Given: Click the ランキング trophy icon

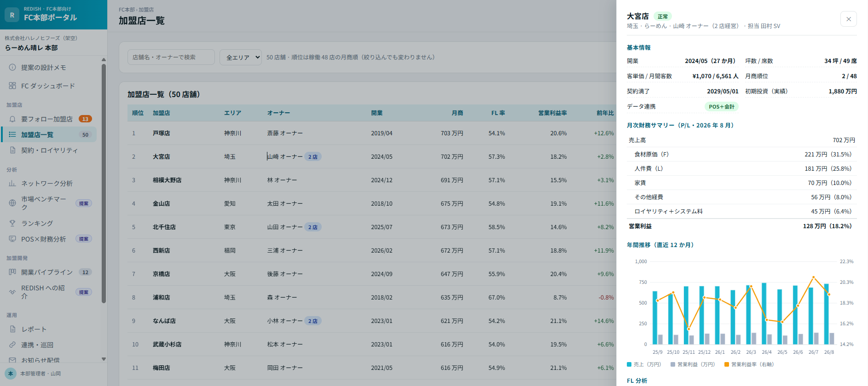Looking at the screenshot, I should [x=12, y=223].
